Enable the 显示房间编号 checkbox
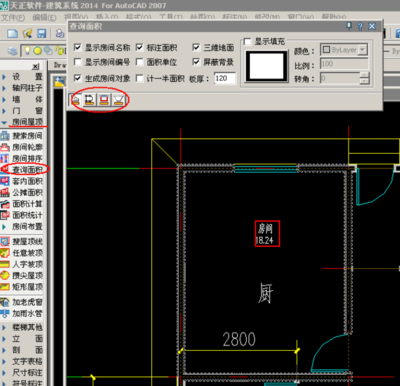 77,62
